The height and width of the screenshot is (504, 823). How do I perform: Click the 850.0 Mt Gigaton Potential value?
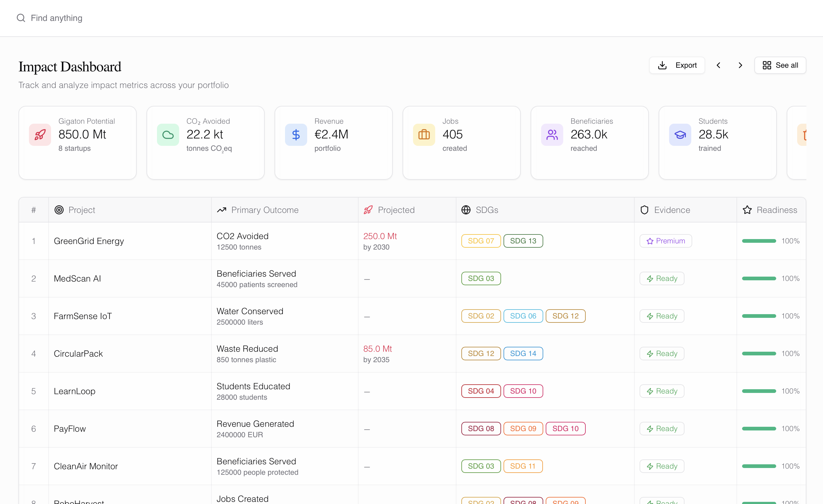point(82,134)
